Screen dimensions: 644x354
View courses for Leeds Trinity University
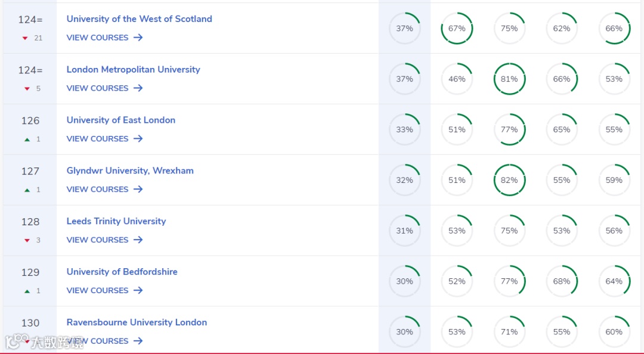click(104, 240)
